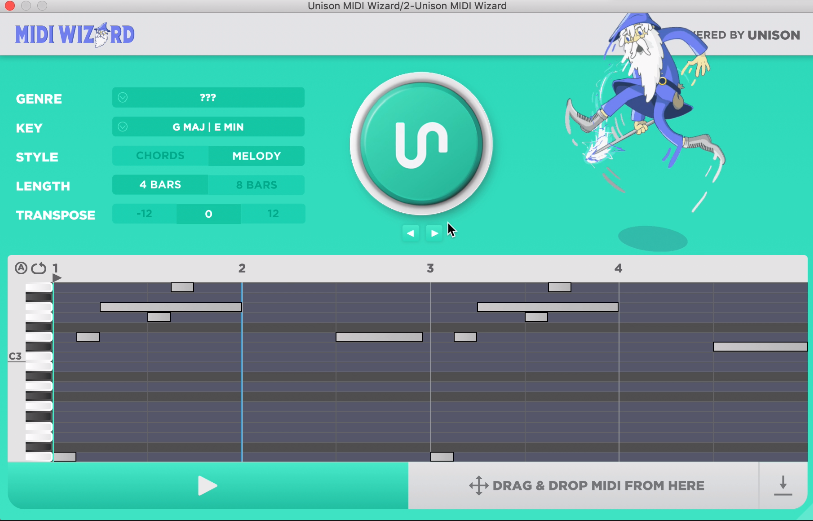Set length to 8 Bars
Viewport: 813px width, 521px height.
(x=257, y=185)
